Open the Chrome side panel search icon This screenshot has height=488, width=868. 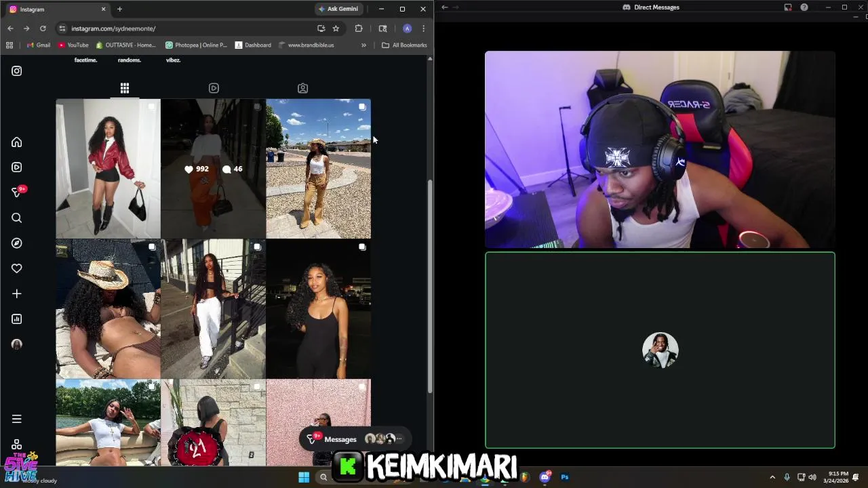pos(382,28)
